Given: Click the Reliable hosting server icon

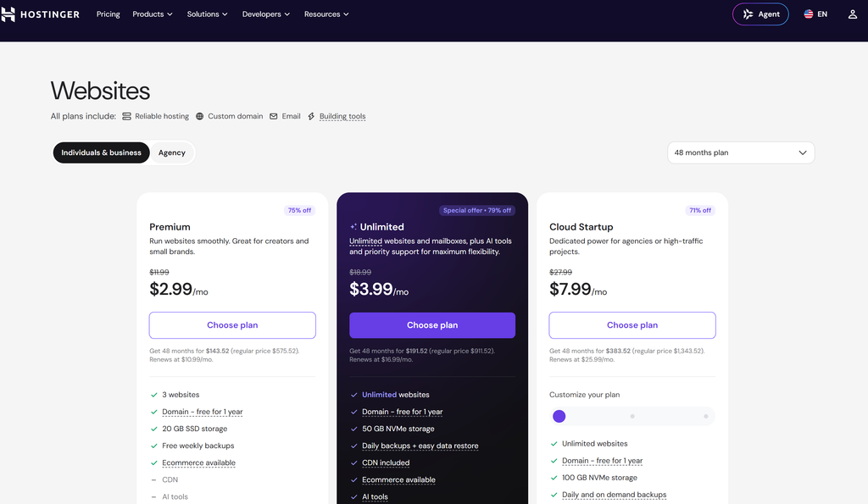Looking at the screenshot, I should pos(127,116).
